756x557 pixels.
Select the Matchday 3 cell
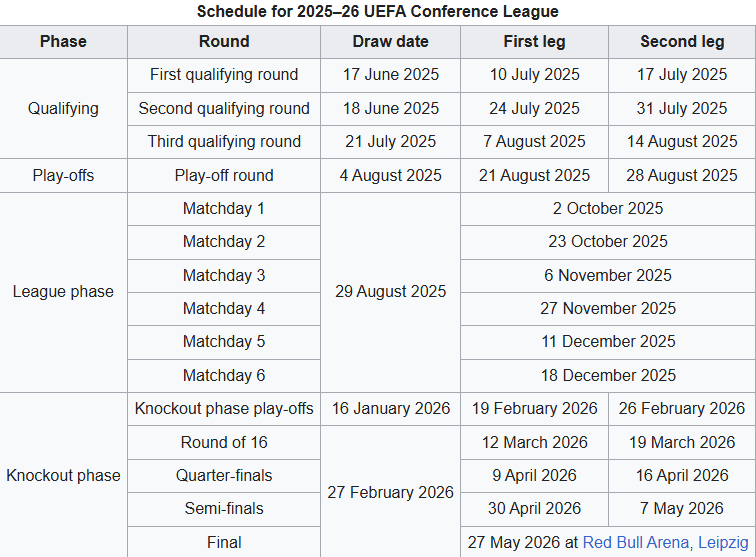coord(224,276)
